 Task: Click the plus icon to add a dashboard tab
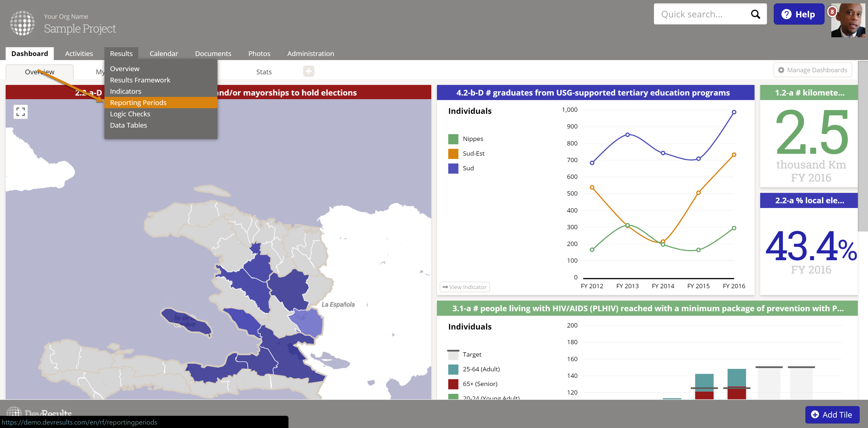(308, 71)
